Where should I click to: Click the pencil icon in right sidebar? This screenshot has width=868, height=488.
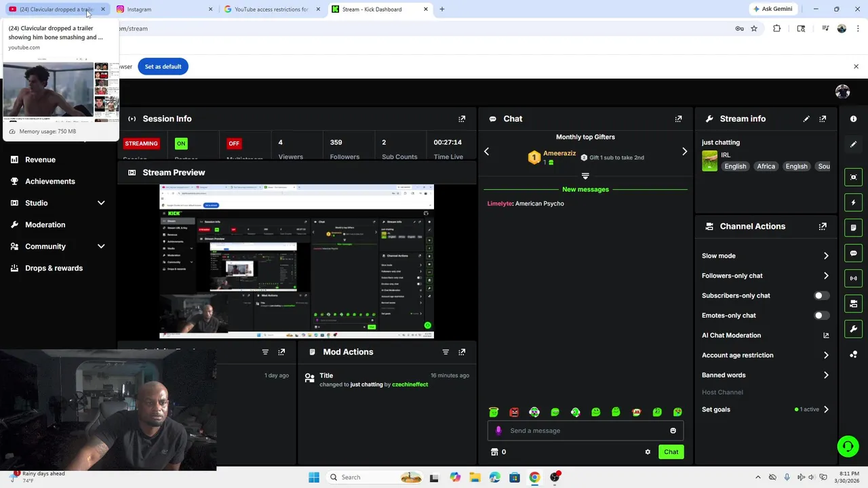pyautogui.click(x=853, y=144)
